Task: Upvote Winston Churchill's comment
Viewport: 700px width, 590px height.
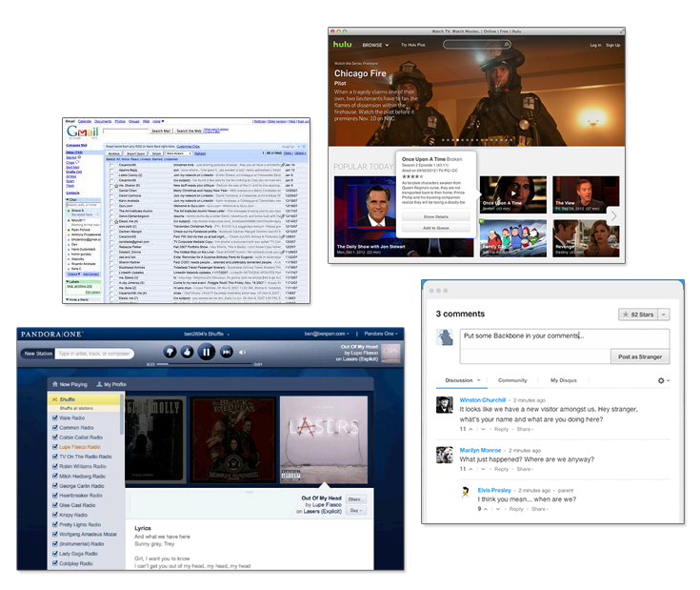Action: 470,429
